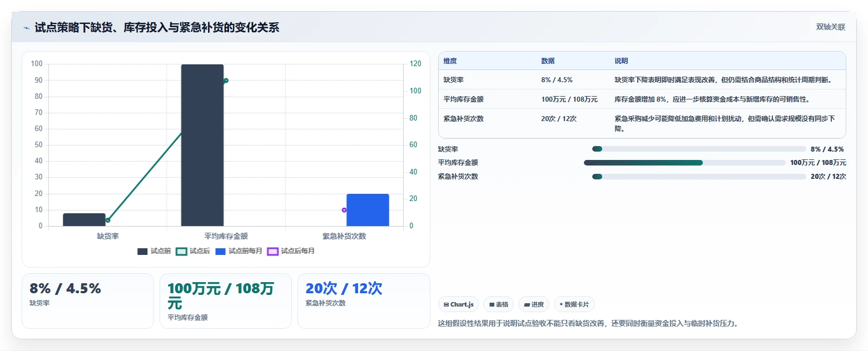Viewport: 868px width, 351px height.
Task: Click the 紧急补货次数 row name in the table
Action: (464, 119)
